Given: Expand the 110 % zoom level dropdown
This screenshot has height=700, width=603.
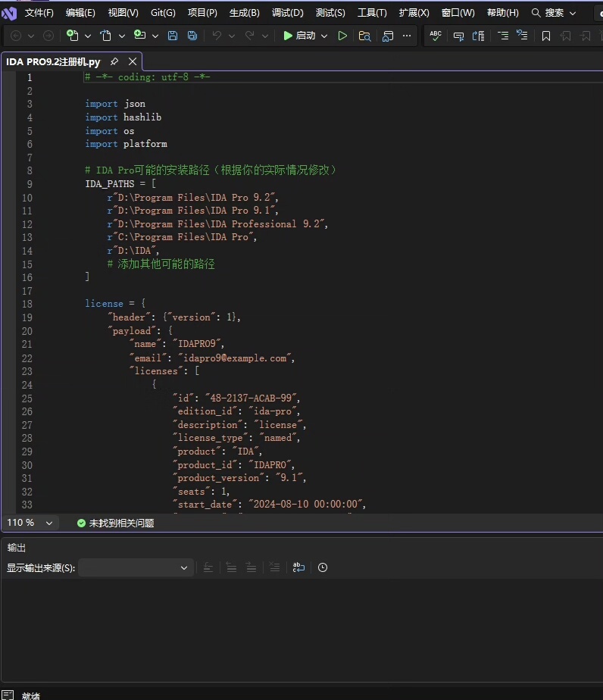Looking at the screenshot, I should [x=49, y=523].
